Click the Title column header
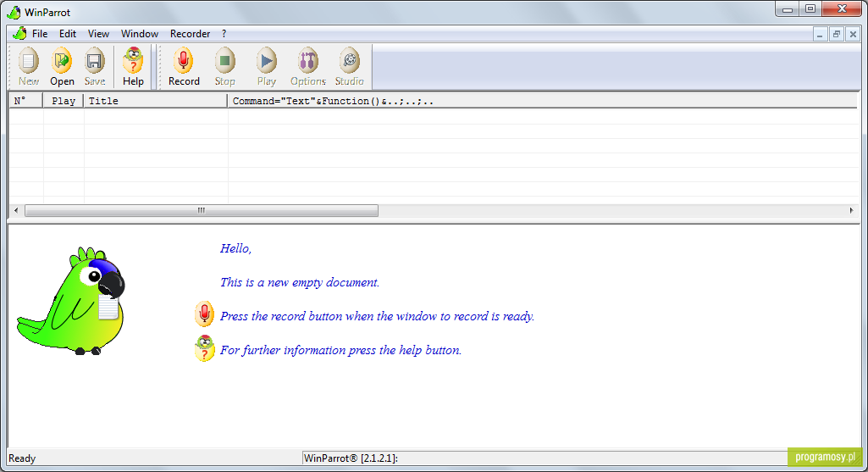The height and width of the screenshot is (472, 868). [156, 101]
